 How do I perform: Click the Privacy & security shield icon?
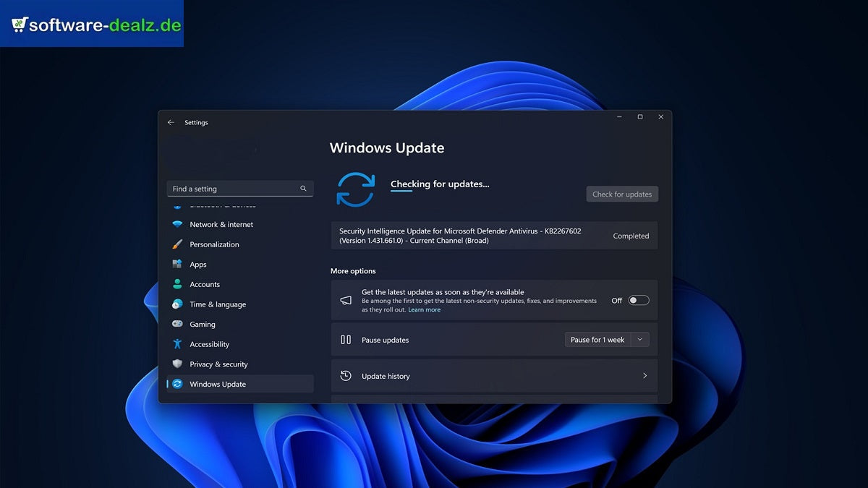pyautogui.click(x=178, y=364)
